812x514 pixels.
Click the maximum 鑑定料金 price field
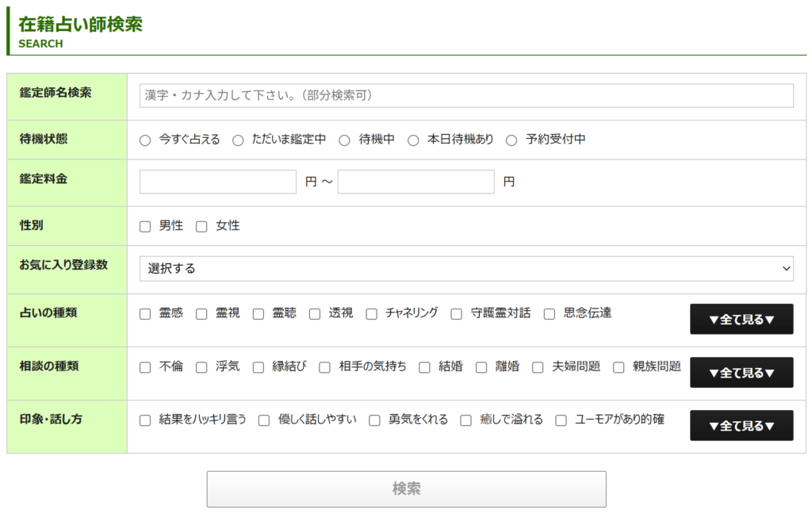click(416, 182)
